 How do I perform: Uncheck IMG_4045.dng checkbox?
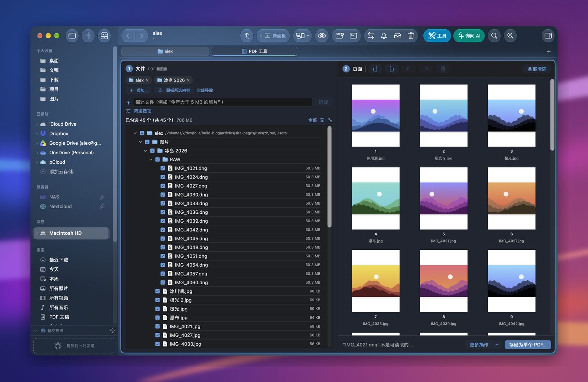tap(162, 238)
